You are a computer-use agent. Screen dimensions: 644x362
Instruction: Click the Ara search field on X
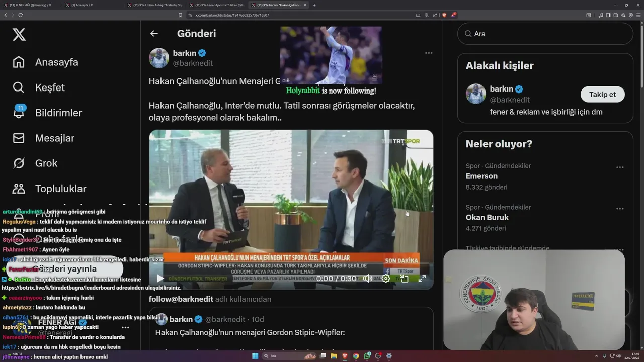[x=545, y=34]
